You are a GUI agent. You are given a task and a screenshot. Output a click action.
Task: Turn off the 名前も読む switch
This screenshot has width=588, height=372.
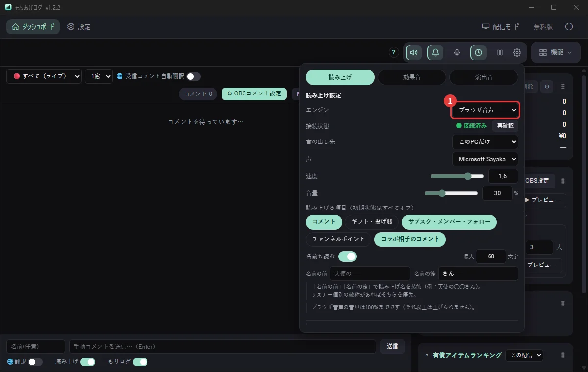coord(347,256)
